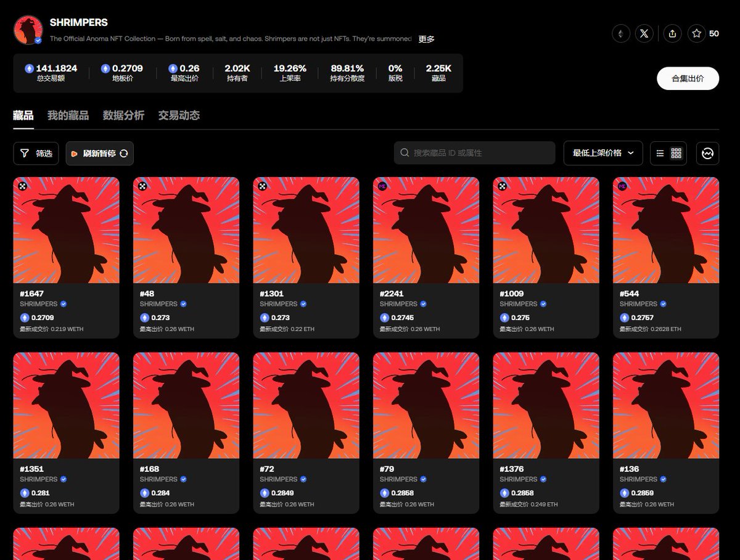Click the refresh spinner icon
740x560 pixels.
tap(124, 154)
